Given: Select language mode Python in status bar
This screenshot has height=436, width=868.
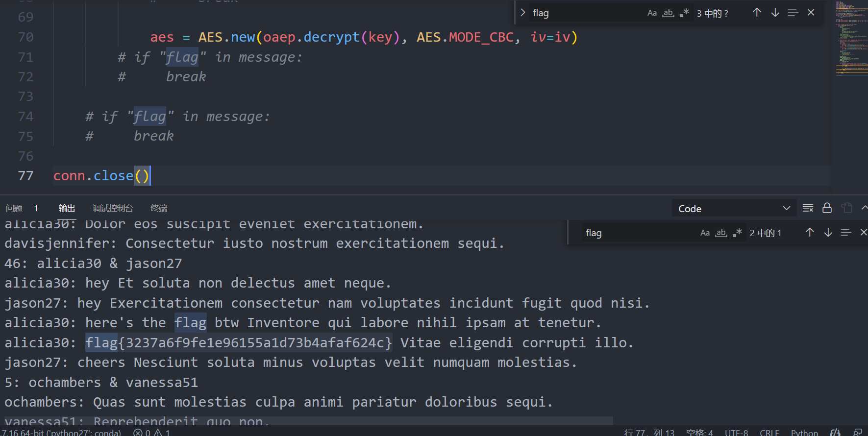Looking at the screenshot, I should (x=804, y=433).
